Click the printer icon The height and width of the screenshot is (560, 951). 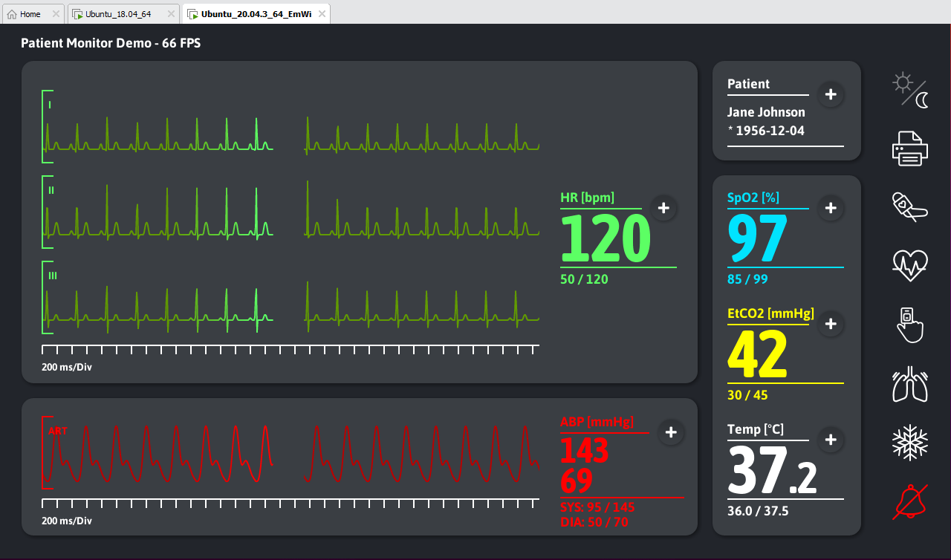click(x=910, y=148)
